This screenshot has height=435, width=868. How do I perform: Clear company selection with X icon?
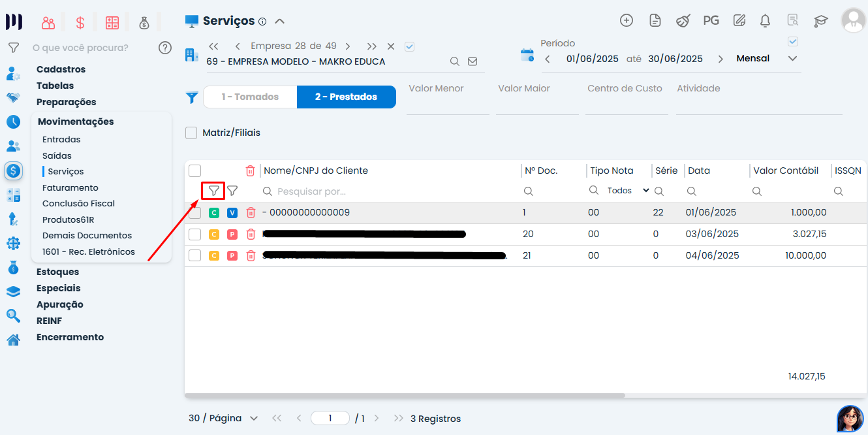(391, 46)
